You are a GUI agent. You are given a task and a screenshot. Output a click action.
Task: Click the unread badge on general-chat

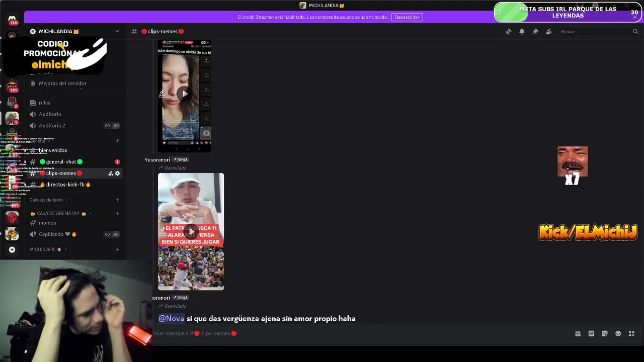point(117,162)
